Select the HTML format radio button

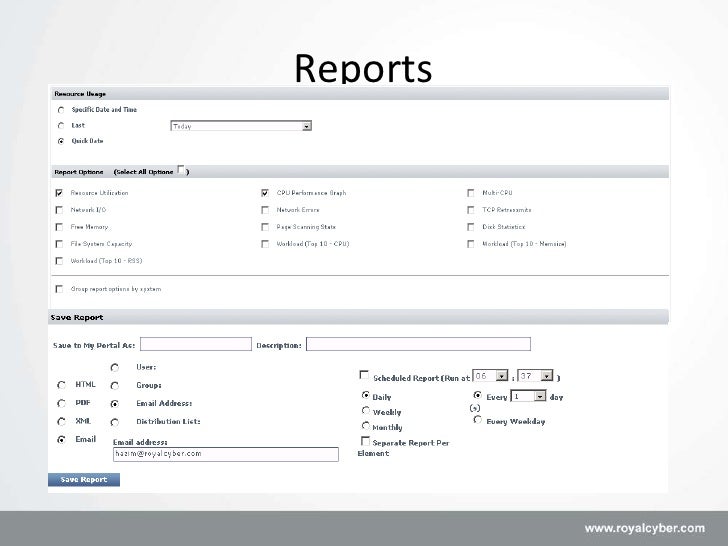click(x=61, y=385)
